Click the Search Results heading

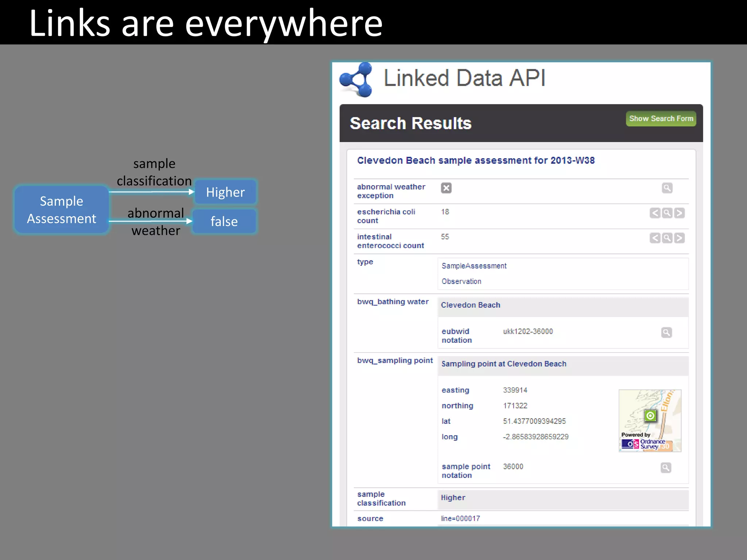pyautogui.click(x=411, y=123)
